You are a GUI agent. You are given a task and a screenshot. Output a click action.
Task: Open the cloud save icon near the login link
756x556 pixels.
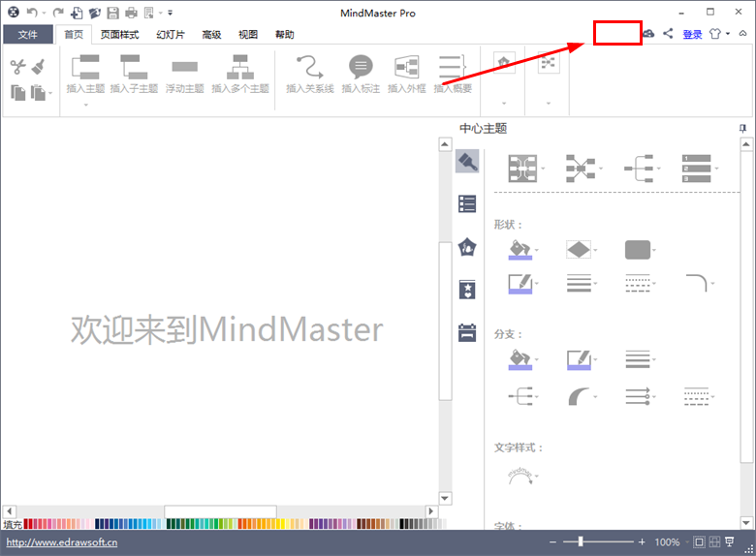[x=648, y=33]
